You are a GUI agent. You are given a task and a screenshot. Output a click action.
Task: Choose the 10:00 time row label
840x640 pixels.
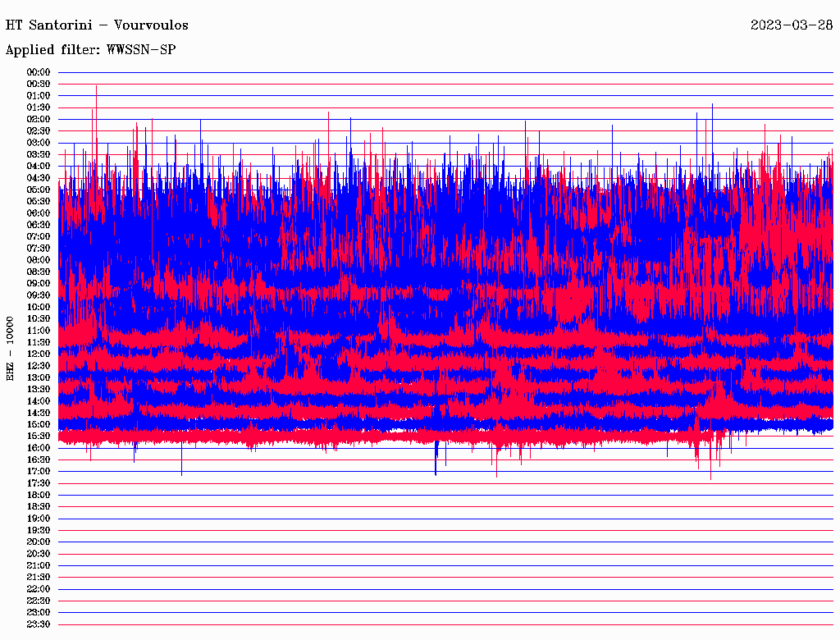39,307
